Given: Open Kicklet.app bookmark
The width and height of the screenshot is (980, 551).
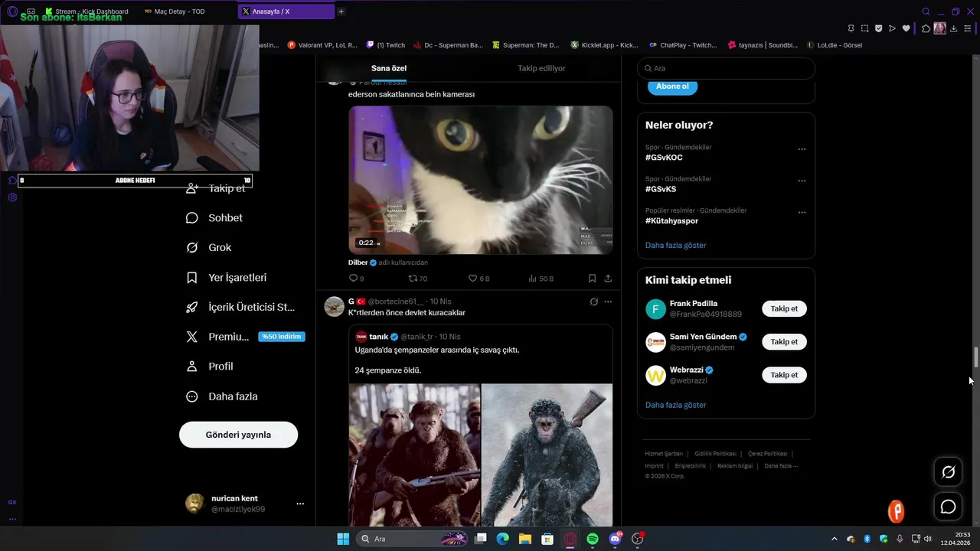Looking at the screenshot, I should (604, 45).
